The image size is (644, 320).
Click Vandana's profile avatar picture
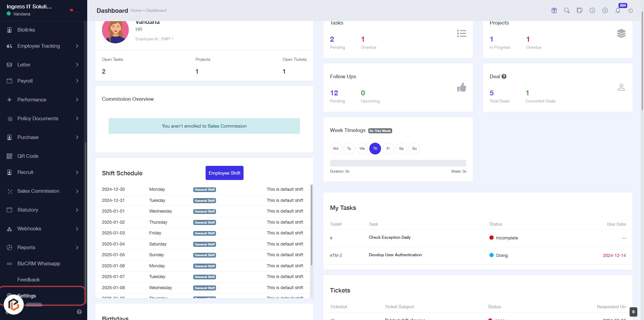coord(115,31)
